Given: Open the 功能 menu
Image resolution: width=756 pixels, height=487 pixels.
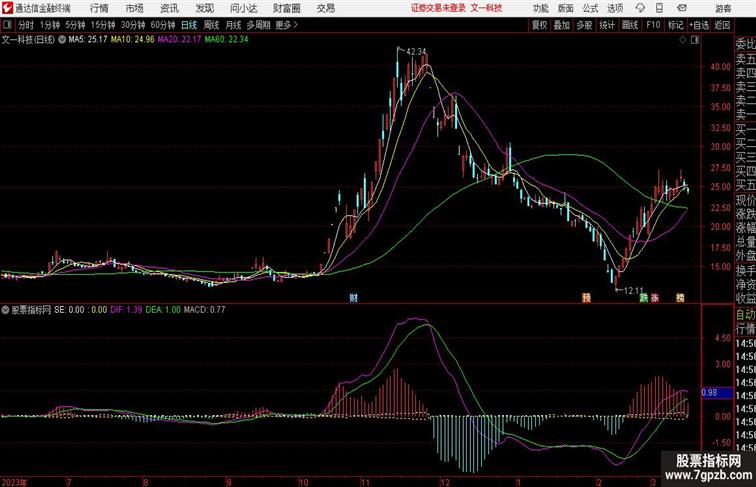Looking at the screenshot, I should coord(540,8).
